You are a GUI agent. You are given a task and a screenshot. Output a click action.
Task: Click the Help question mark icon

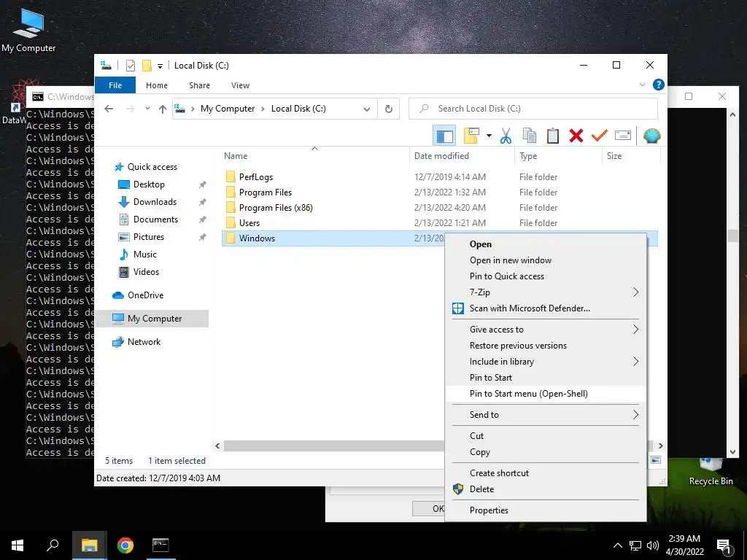(659, 85)
